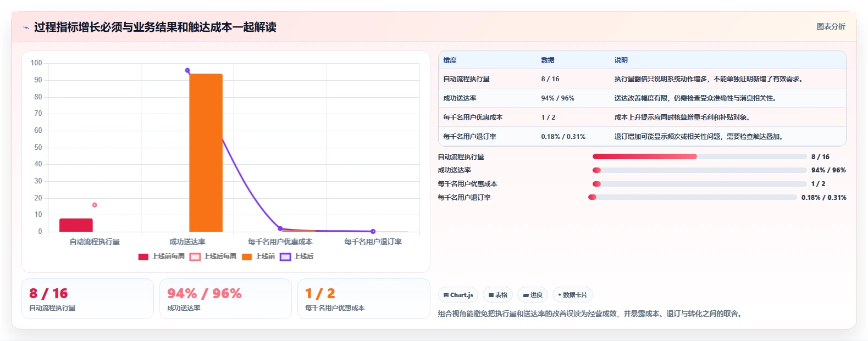Click table cell 1 / 2
The height and width of the screenshot is (341, 868).
tap(548, 118)
